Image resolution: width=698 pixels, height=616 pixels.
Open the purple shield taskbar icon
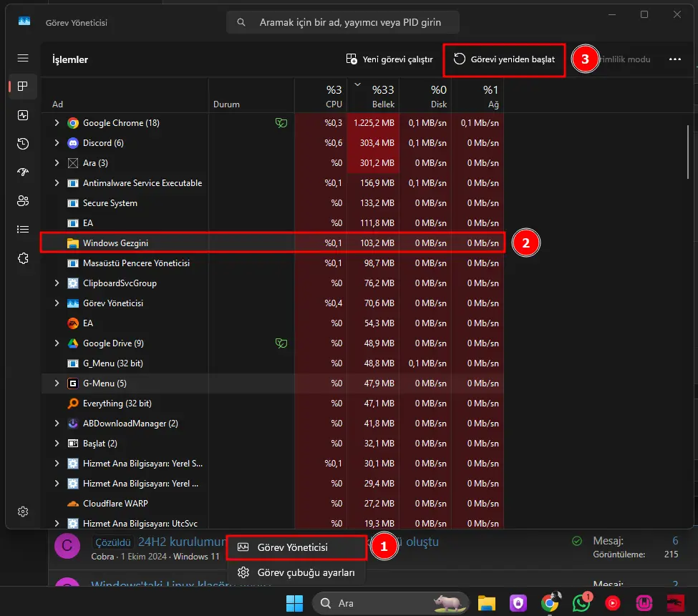(518, 603)
